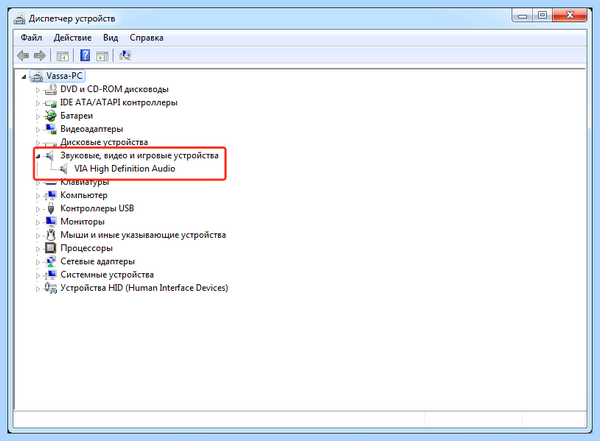This screenshot has height=441, width=600.
Task: Open the Справка menu
Action: [147, 38]
